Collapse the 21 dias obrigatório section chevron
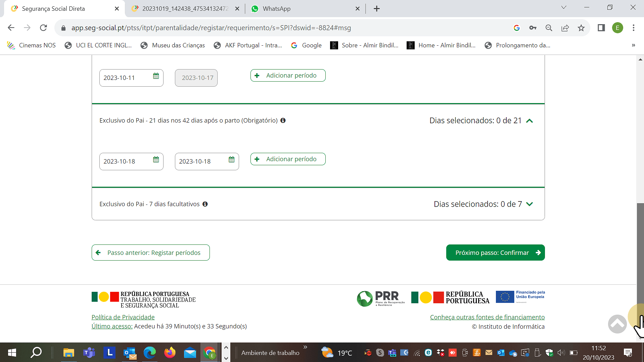 point(530,121)
